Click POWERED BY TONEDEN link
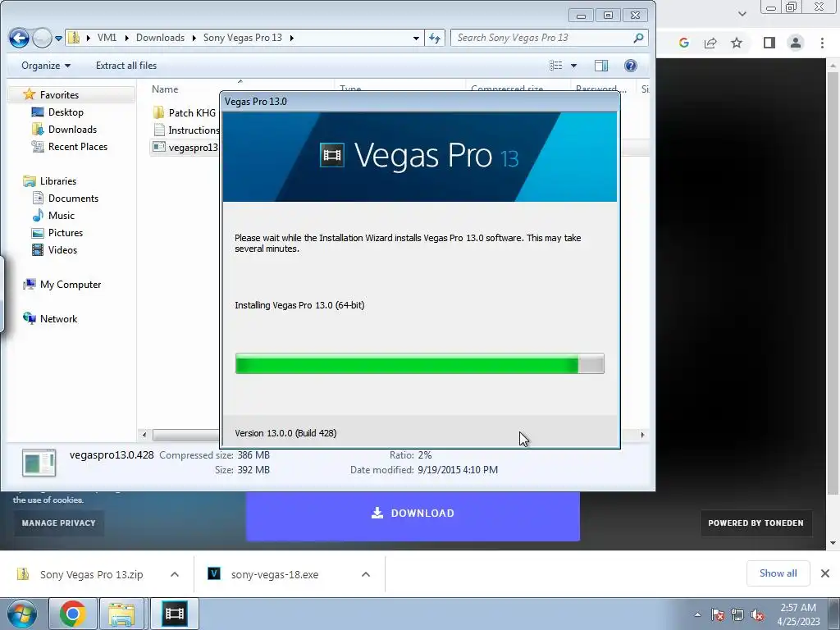This screenshot has height=630, width=840. tap(756, 523)
